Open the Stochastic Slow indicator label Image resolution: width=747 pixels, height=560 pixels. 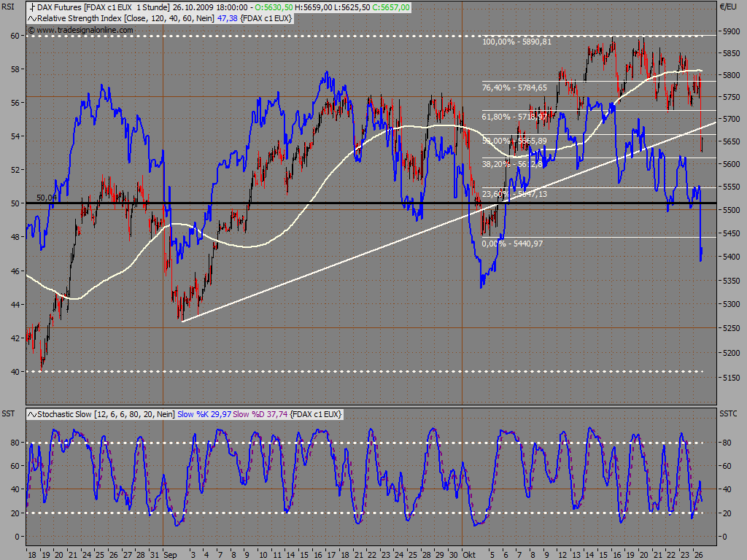click(x=106, y=414)
